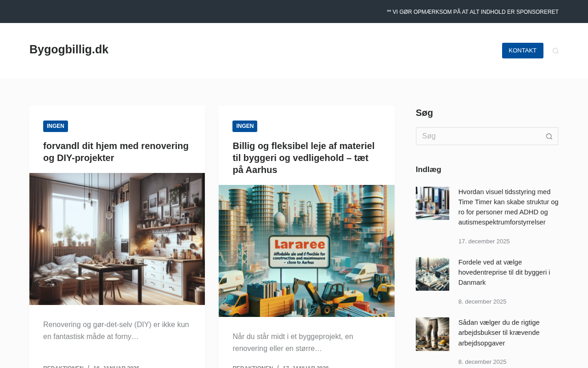Click the date '8. december 2025' under arbejdsbukser
This screenshot has width=588, height=368.
(482, 362)
